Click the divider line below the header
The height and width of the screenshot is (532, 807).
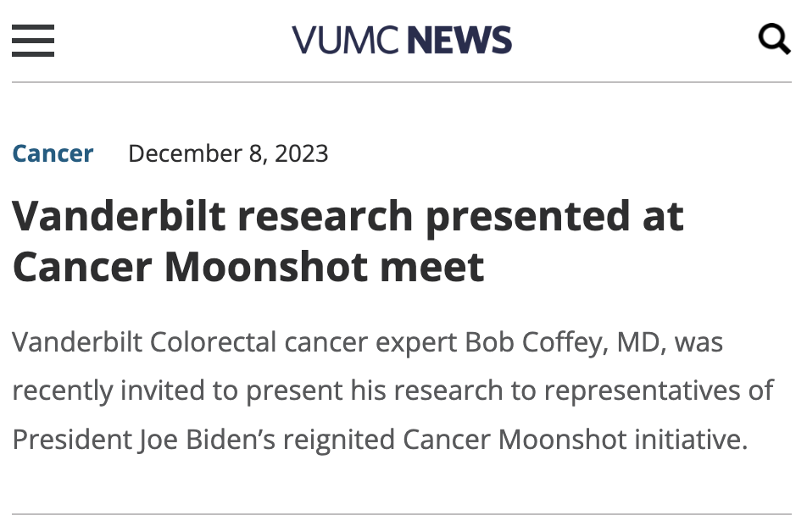(x=402, y=82)
